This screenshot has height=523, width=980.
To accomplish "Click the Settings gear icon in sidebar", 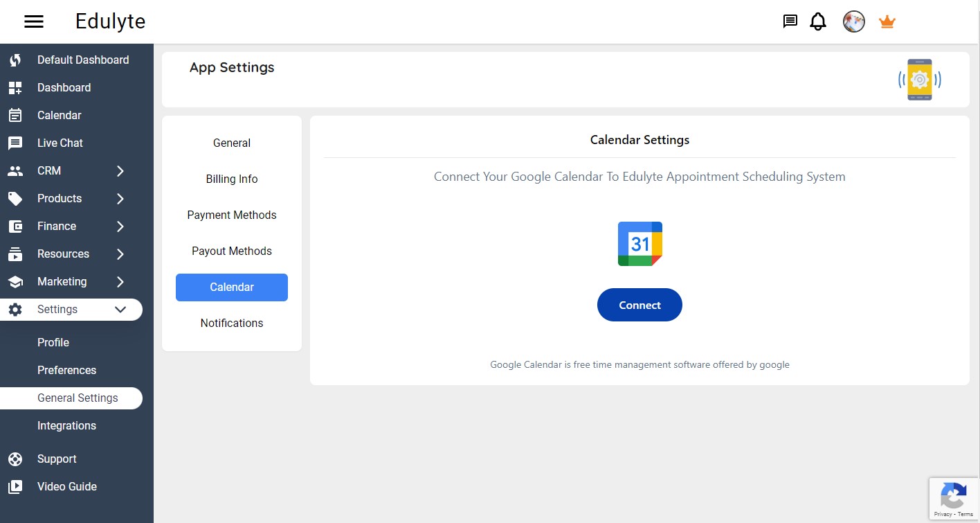I will coord(15,310).
